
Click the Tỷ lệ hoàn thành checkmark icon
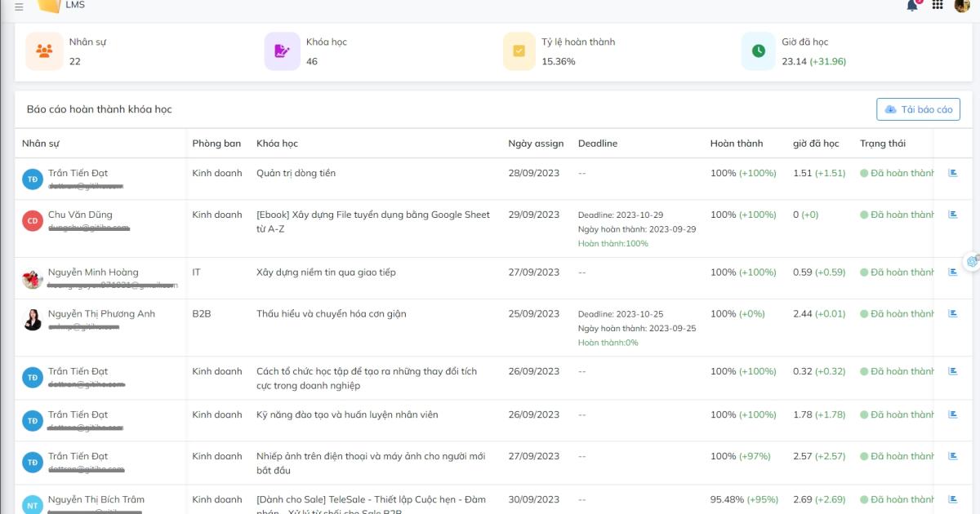point(519,51)
